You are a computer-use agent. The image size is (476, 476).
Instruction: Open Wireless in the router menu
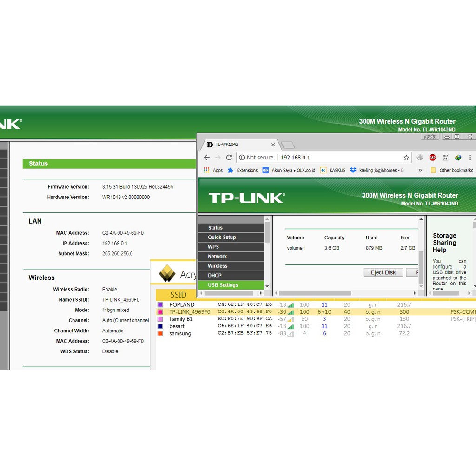pyautogui.click(x=231, y=266)
